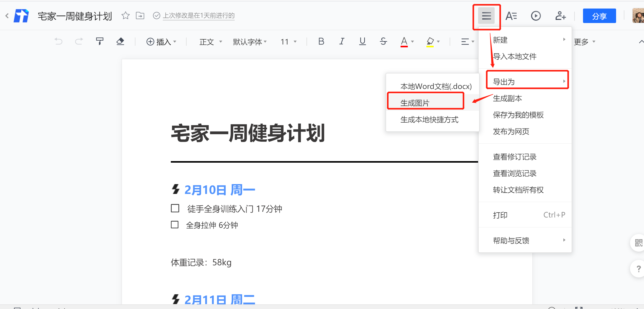Select the format painter tool
This screenshot has height=309, width=644.
click(99, 41)
